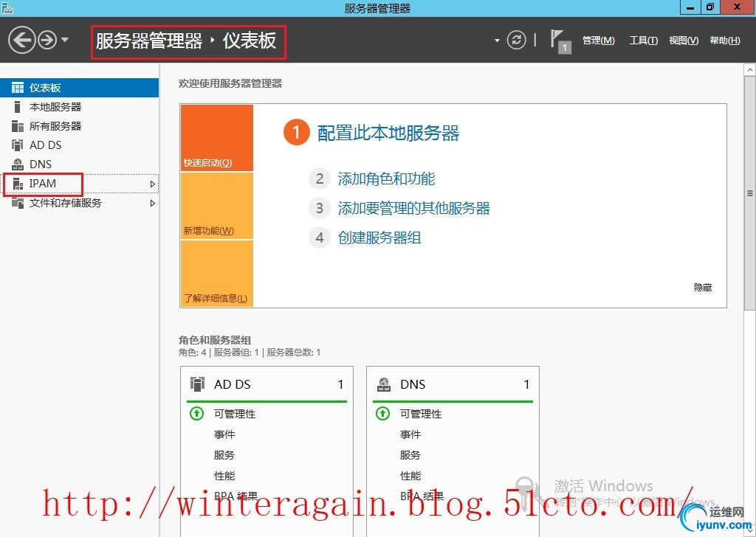Open 可管理性 in the AD DS tile
The image size is (756, 537).
pos(235,414)
